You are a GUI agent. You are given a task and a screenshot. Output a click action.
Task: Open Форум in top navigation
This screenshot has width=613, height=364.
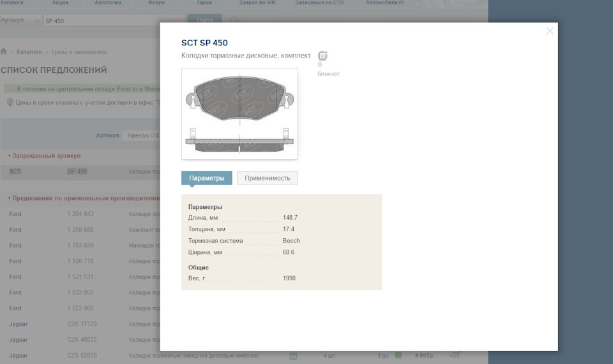point(156,3)
